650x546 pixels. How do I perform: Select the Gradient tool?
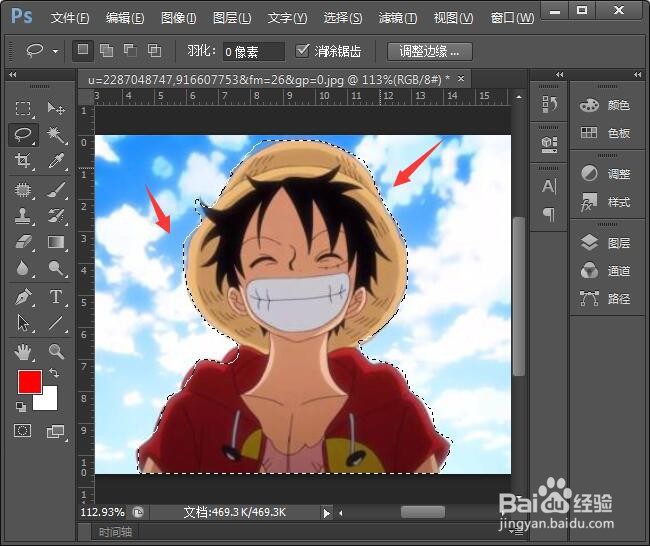(x=56, y=242)
